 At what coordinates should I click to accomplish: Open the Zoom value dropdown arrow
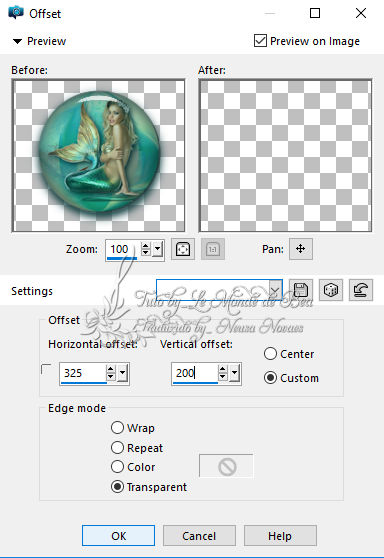coord(157,249)
